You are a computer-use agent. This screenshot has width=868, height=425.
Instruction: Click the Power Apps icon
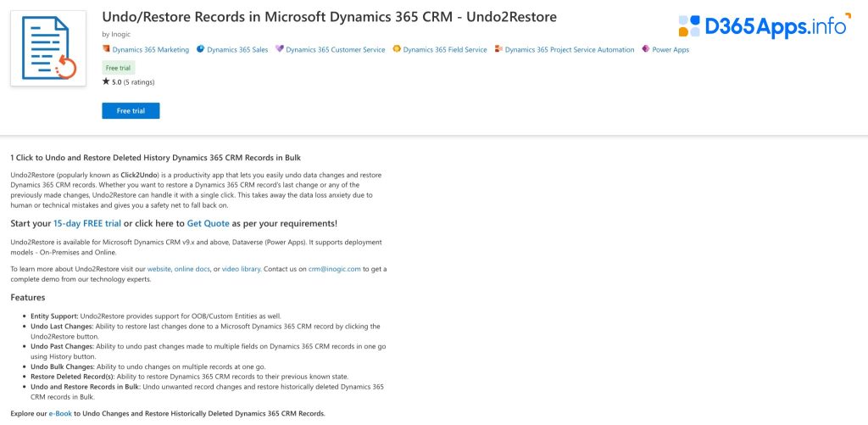pyautogui.click(x=646, y=49)
